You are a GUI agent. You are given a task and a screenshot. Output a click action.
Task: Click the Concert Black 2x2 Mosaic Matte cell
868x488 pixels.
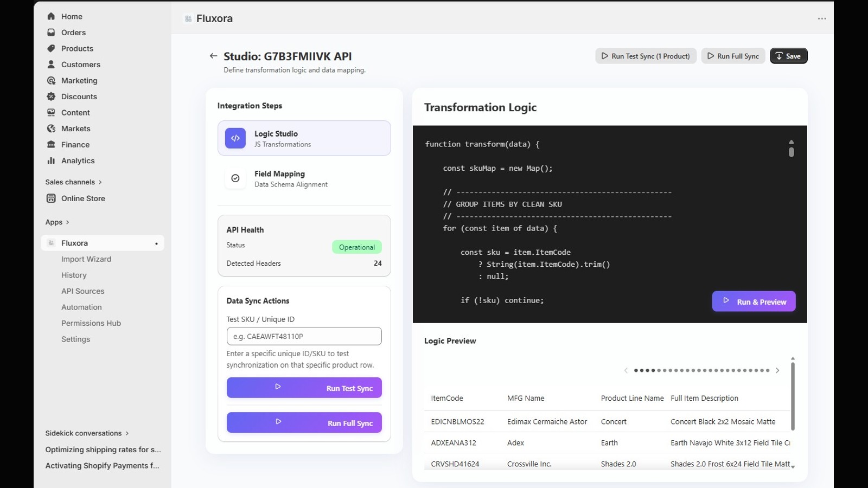(723, 421)
